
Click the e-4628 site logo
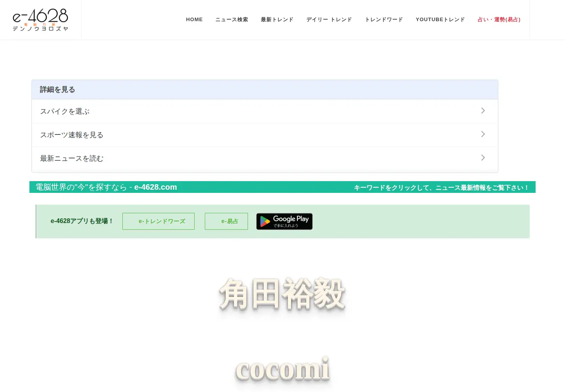[40, 20]
